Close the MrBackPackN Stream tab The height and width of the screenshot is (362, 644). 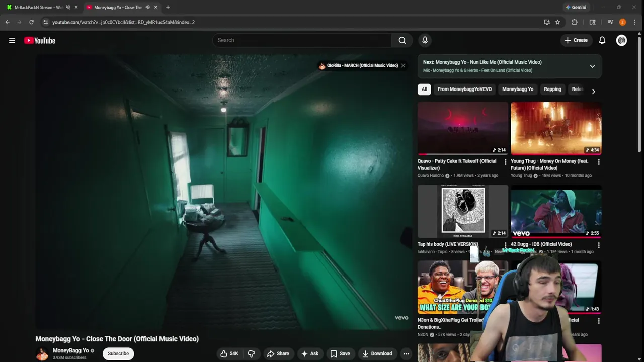pyautogui.click(x=76, y=7)
